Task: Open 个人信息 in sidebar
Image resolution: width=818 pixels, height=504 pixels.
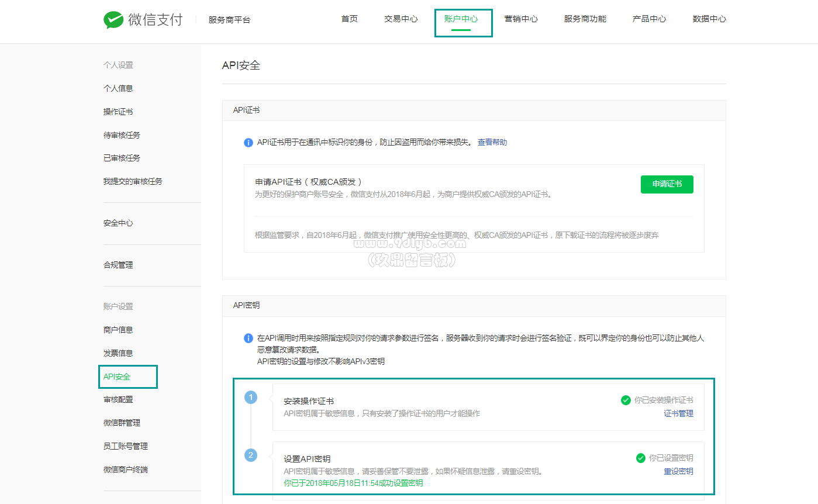Action: click(x=118, y=88)
